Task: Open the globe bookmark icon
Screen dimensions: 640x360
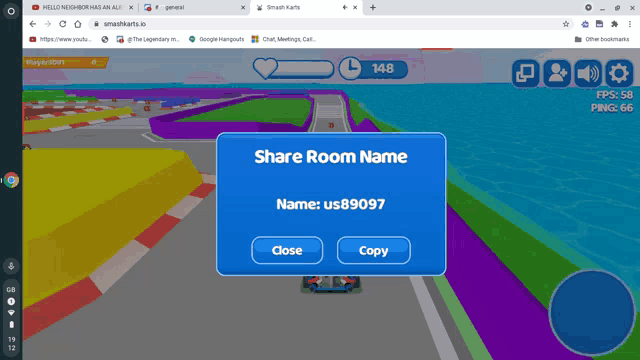Action: coord(105,39)
